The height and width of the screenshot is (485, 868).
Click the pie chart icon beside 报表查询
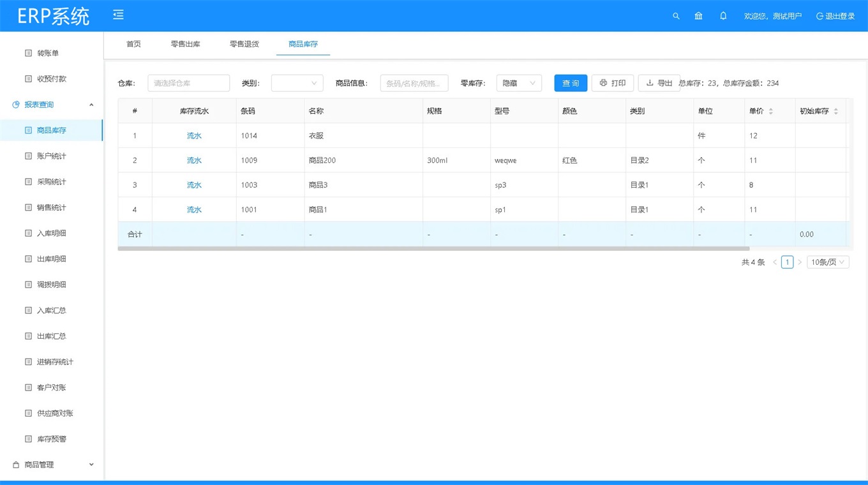16,105
